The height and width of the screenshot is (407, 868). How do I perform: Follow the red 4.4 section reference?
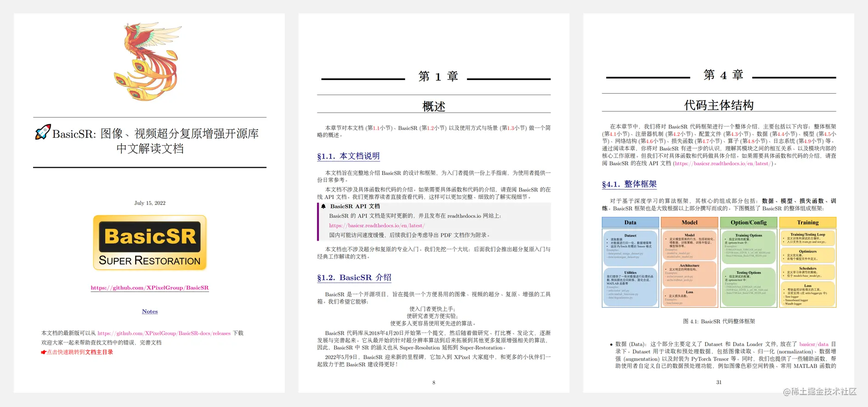tap(781, 134)
